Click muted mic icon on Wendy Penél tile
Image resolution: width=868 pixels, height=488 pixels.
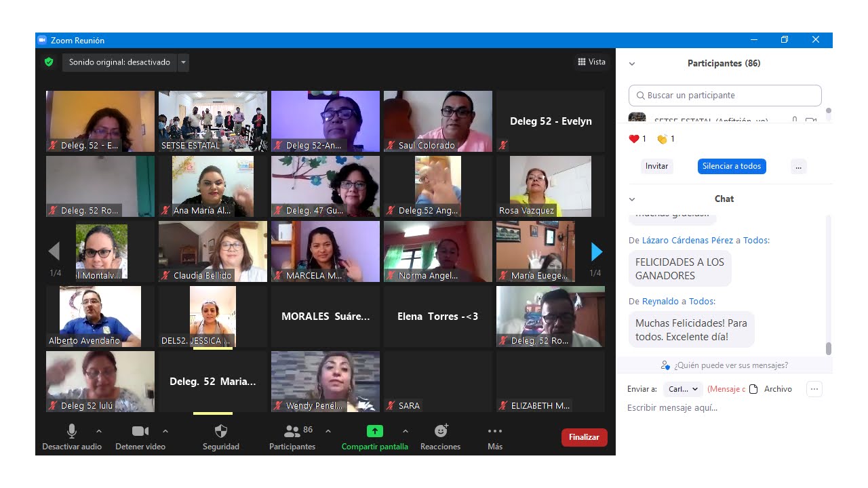[278, 405]
